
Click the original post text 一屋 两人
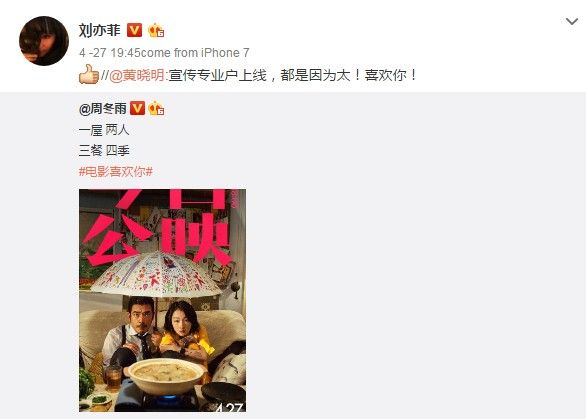tap(104, 130)
